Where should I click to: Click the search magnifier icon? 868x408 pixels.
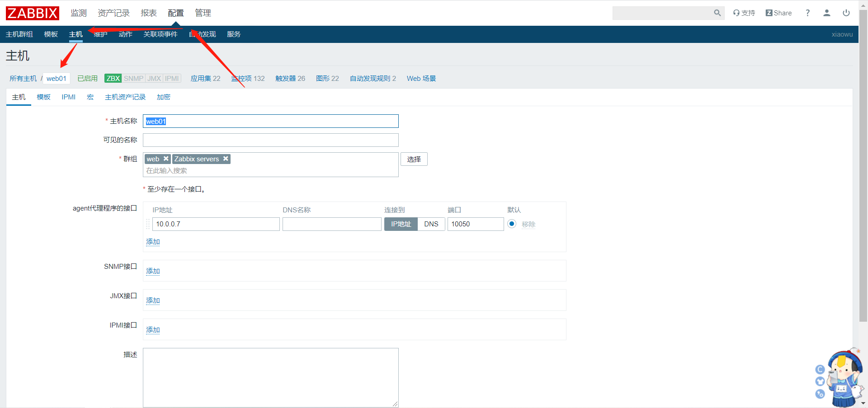(717, 13)
